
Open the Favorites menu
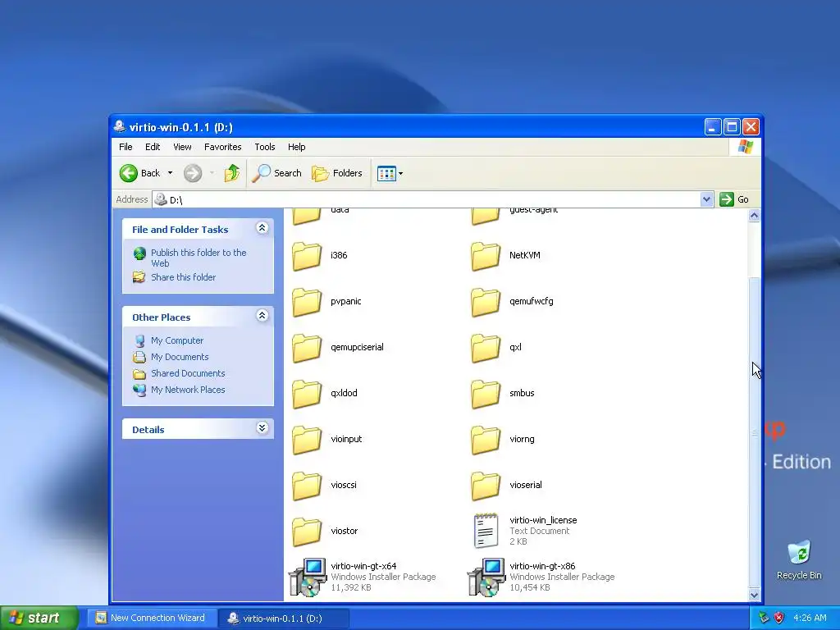point(222,147)
